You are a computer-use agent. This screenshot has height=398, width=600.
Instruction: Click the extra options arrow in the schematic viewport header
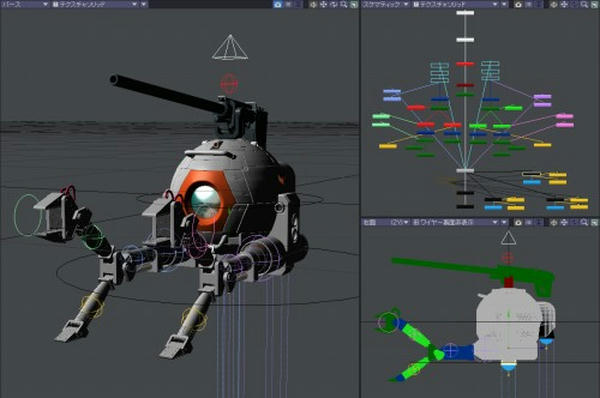point(504,4)
